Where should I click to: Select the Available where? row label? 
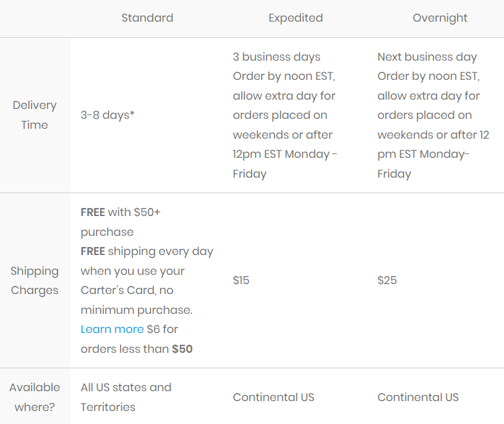[x=35, y=397]
